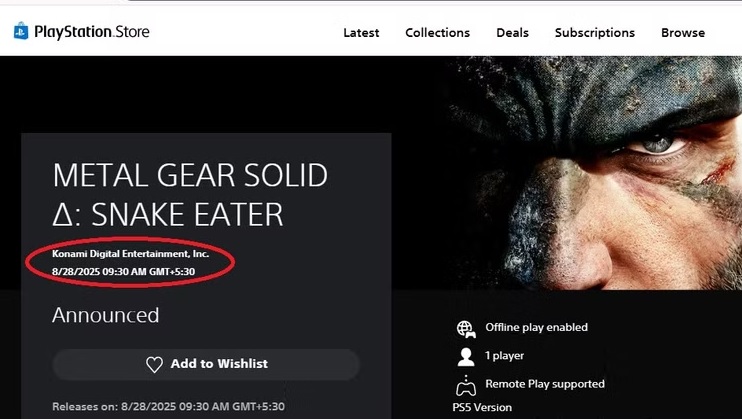Click the 1 player person icon
This screenshot has height=419, width=742.
[x=466, y=357]
